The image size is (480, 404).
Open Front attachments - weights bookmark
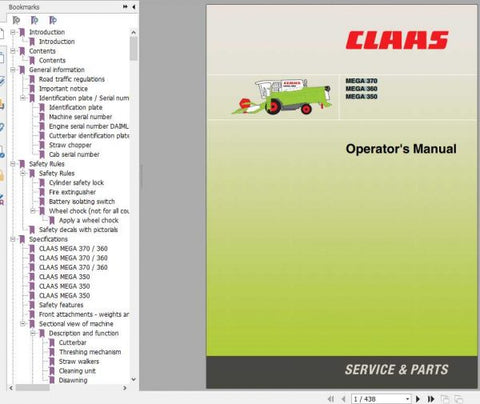click(84, 314)
